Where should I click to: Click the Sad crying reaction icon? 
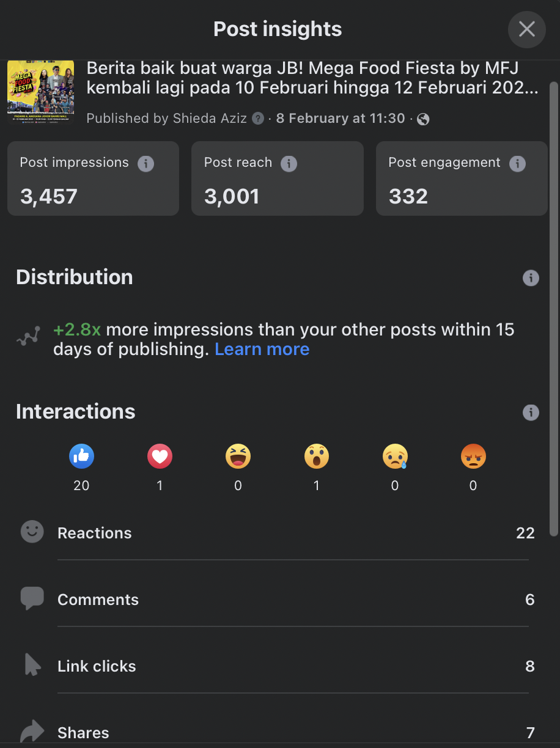pos(395,456)
